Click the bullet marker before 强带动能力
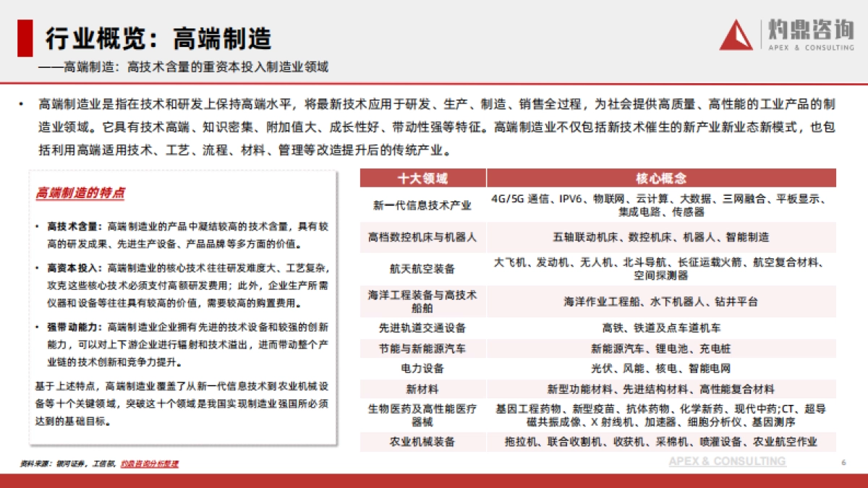 [38, 327]
